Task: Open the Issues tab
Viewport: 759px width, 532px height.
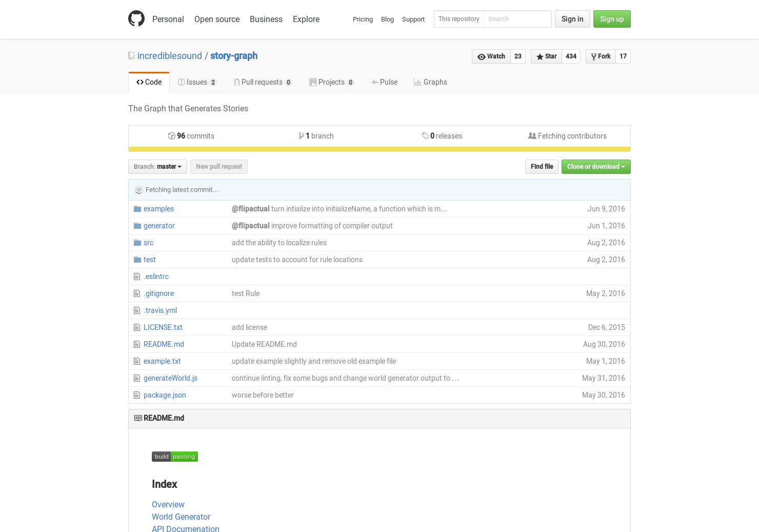Action: coord(197,82)
